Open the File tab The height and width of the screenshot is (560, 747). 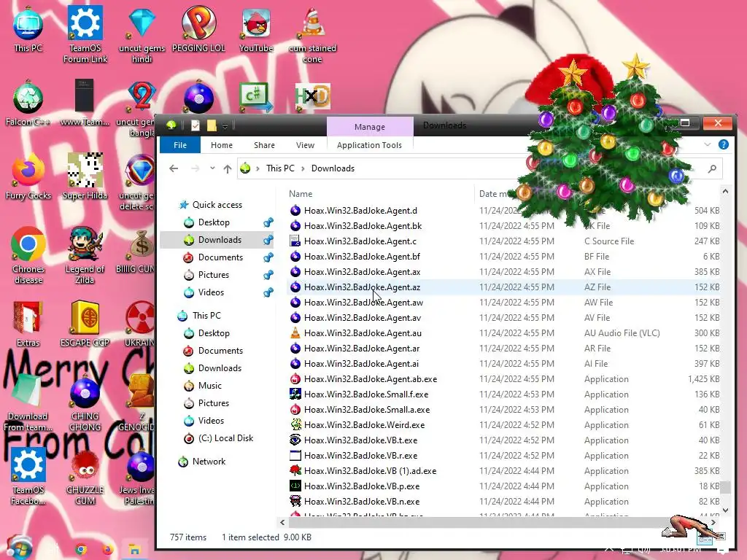180,145
